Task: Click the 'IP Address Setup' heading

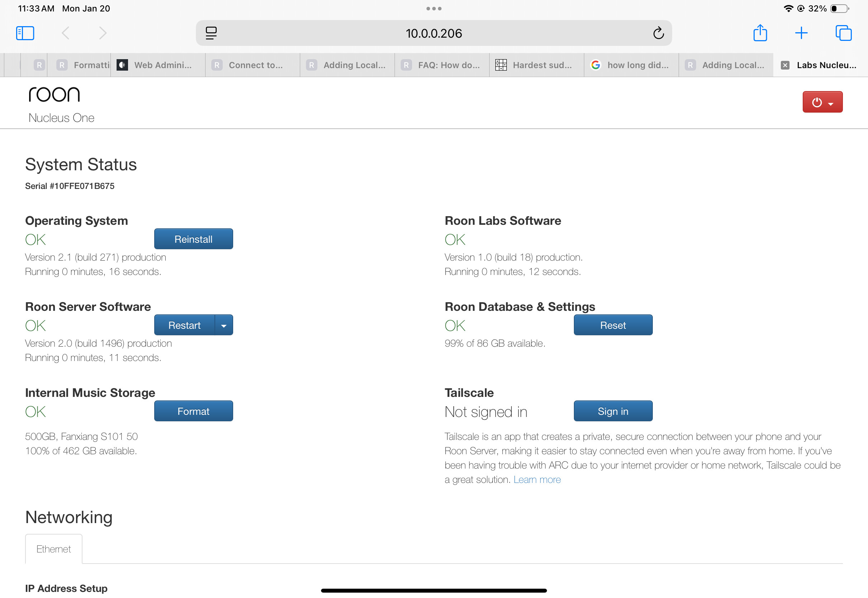Action: (x=66, y=588)
